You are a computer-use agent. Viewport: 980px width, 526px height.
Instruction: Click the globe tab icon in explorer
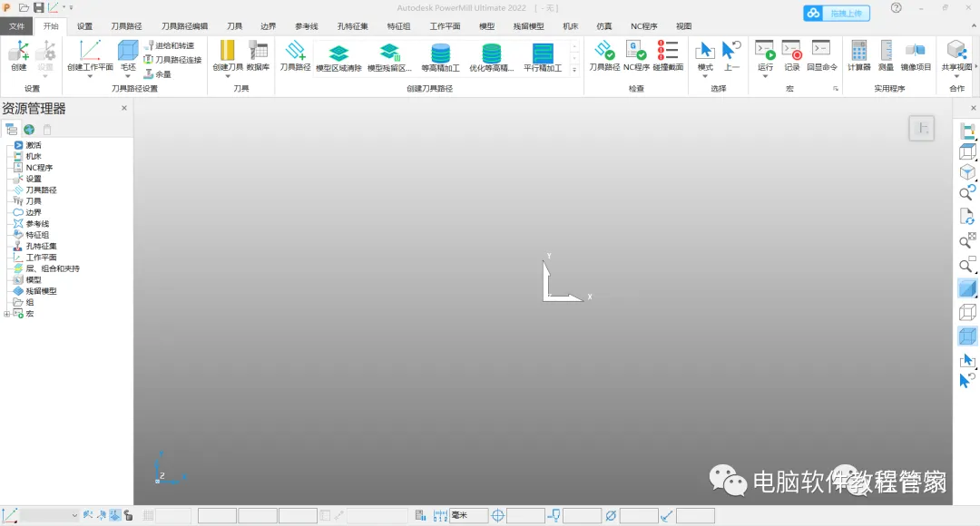pos(29,130)
